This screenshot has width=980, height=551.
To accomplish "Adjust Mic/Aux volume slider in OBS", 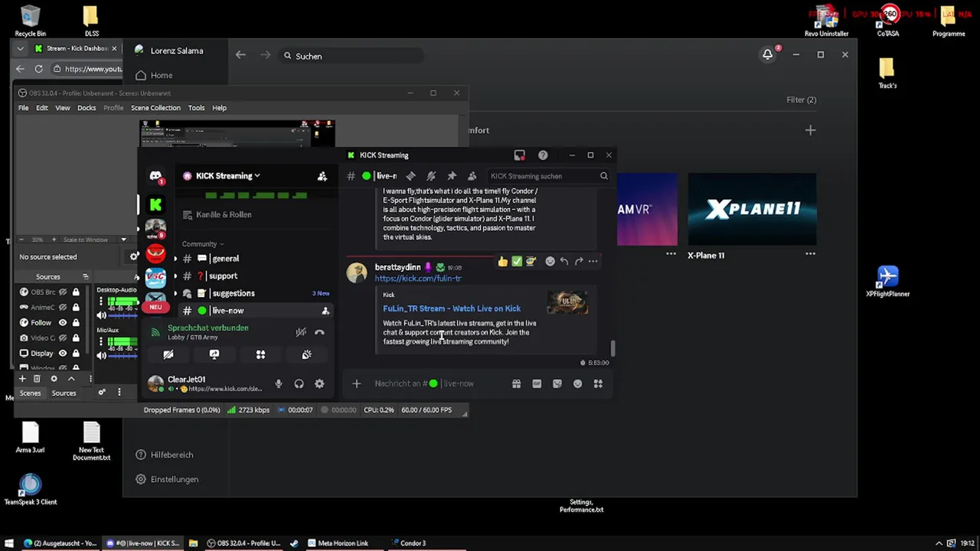I will 122,355.
